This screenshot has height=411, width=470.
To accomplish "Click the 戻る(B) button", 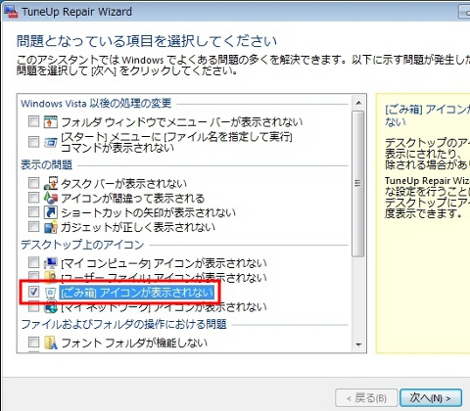I will [366, 398].
